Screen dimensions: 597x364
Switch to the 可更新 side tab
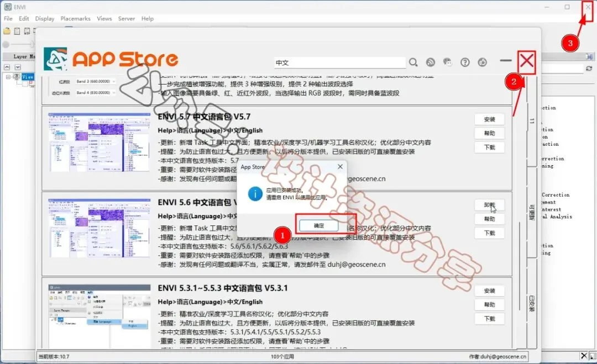tap(532, 212)
